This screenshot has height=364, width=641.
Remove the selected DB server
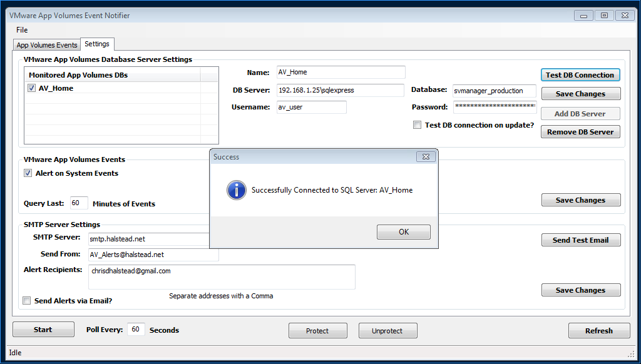click(580, 132)
